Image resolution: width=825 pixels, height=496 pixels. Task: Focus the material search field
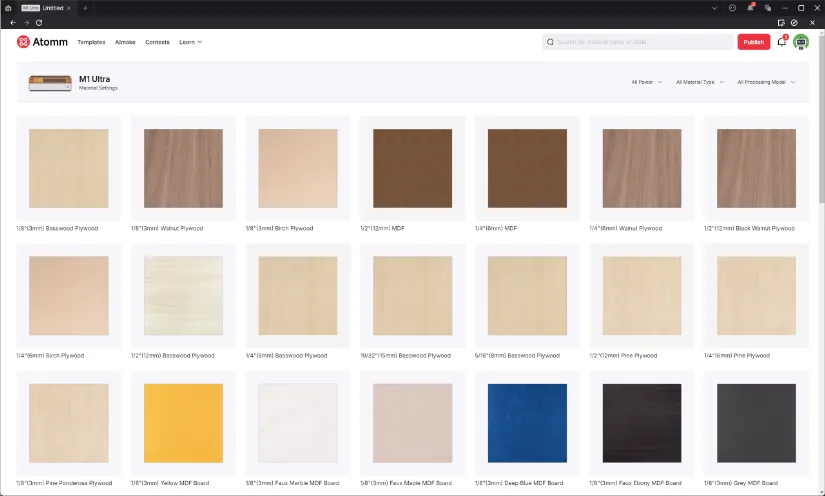click(640, 42)
